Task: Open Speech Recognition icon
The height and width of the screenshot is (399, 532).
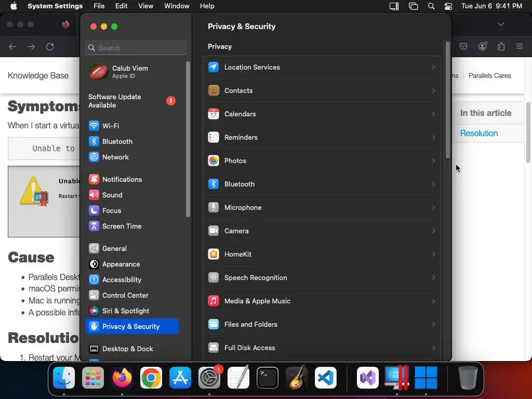Action: [x=214, y=277]
